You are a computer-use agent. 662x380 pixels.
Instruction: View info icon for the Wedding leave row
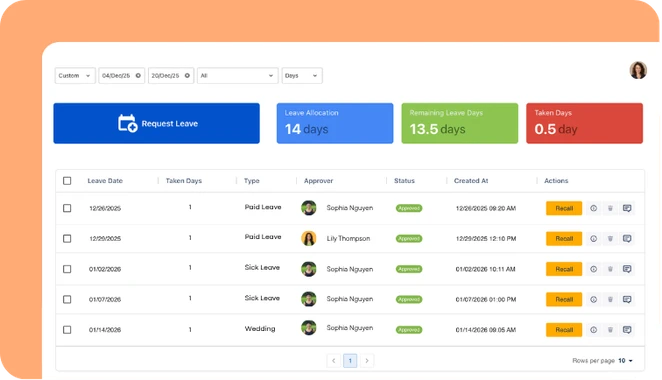click(x=593, y=330)
